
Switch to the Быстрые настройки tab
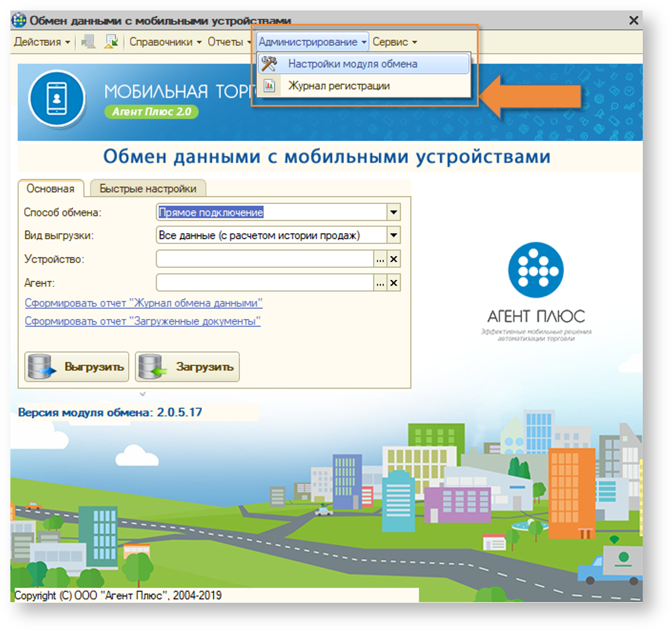point(148,189)
